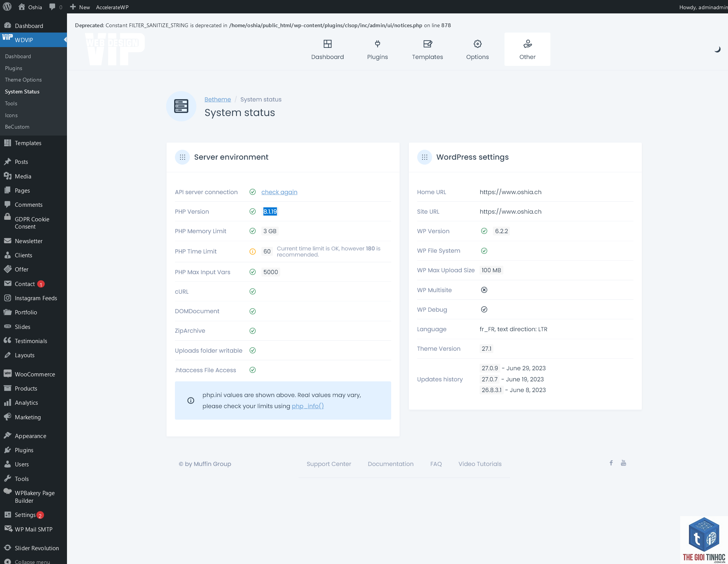Click the WP Debug check icon
Screen dimensions: 728x564
[x=484, y=309]
